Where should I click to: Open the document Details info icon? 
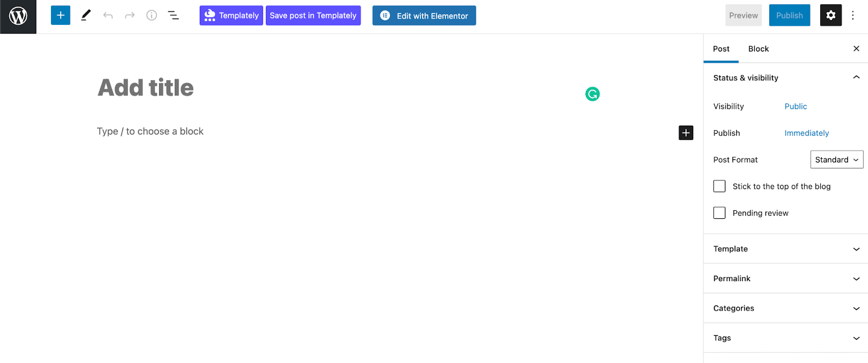click(x=151, y=15)
